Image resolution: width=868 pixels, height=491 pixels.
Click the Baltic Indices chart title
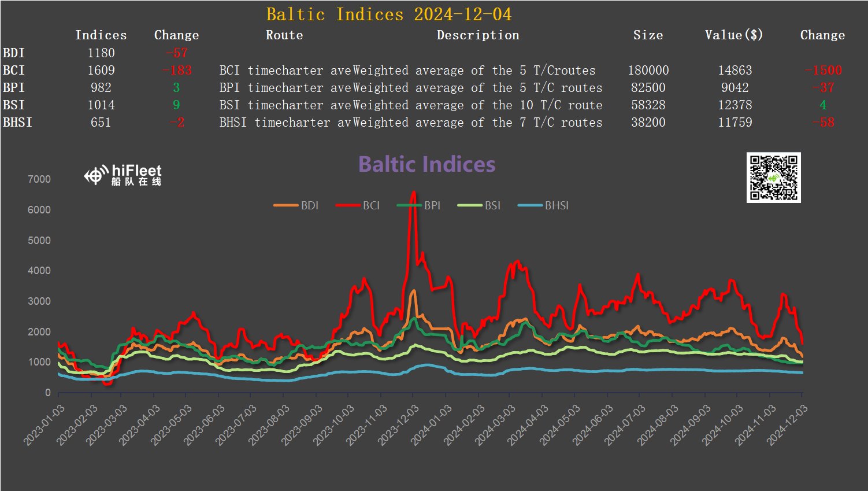(426, 164)
